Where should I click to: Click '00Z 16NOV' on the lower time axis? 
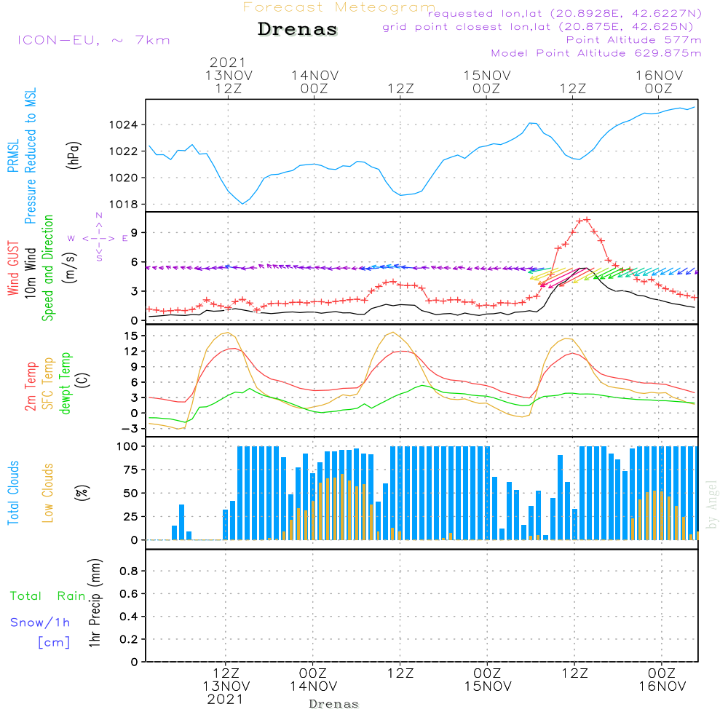662,680
